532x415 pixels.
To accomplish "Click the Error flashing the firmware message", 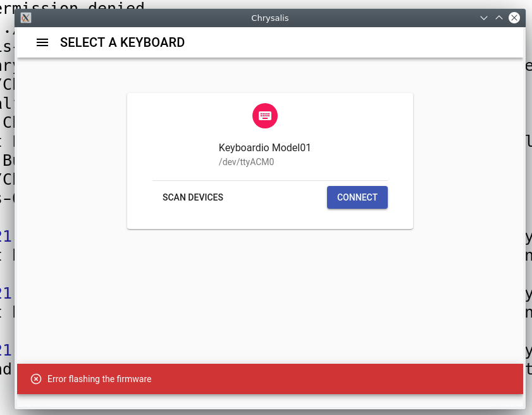I will (x=99, y=379).
